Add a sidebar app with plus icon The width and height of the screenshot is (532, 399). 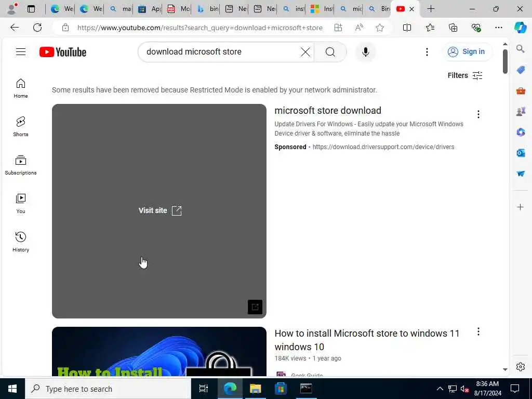[520, 207]
